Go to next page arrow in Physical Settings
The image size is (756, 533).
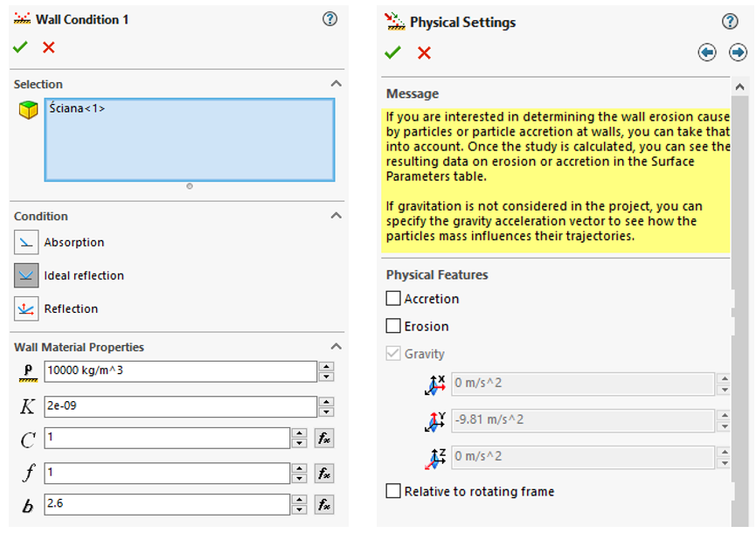point(738,53)
